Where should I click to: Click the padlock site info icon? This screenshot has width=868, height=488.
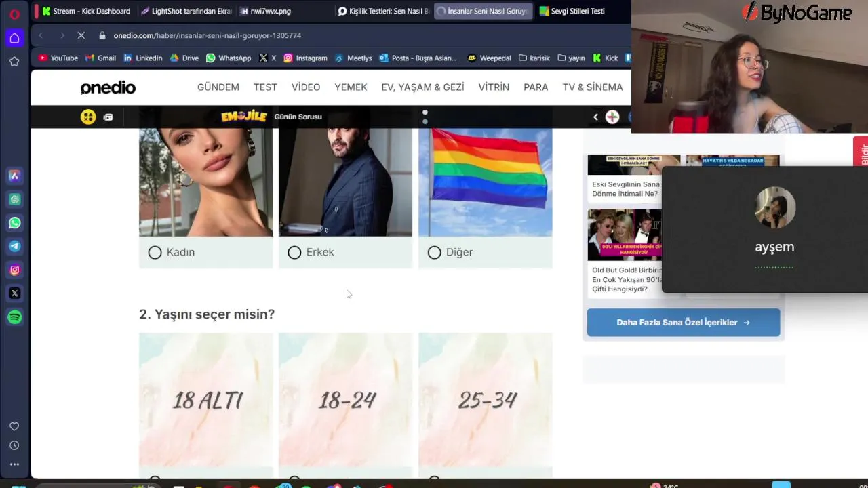tap(102, 35)
